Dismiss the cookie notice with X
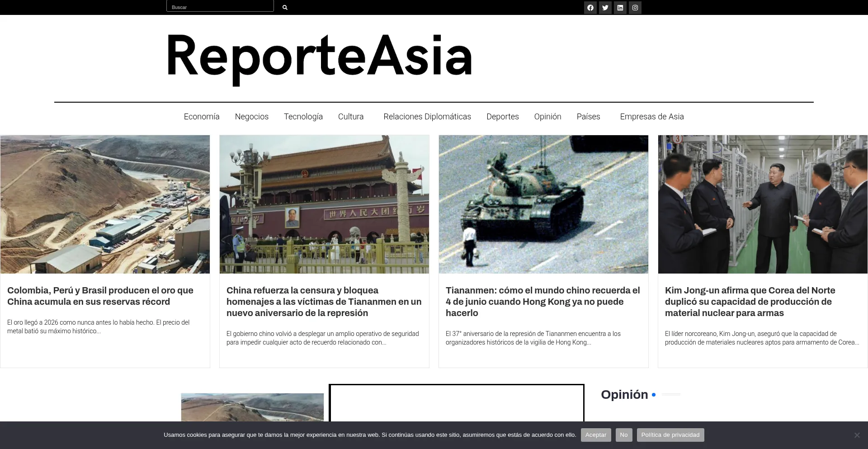This screenshot has width=868, height=449. click(x=857, y=435)
